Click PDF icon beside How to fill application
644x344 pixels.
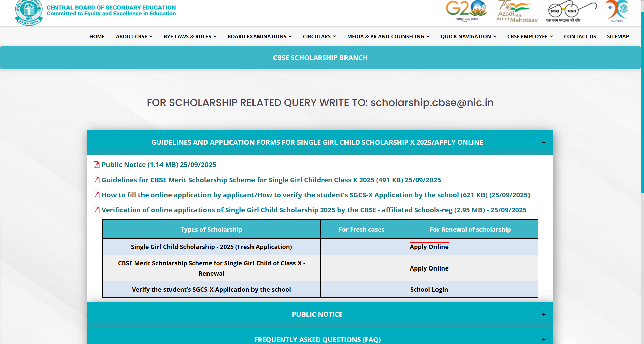(x=97, y=195)
